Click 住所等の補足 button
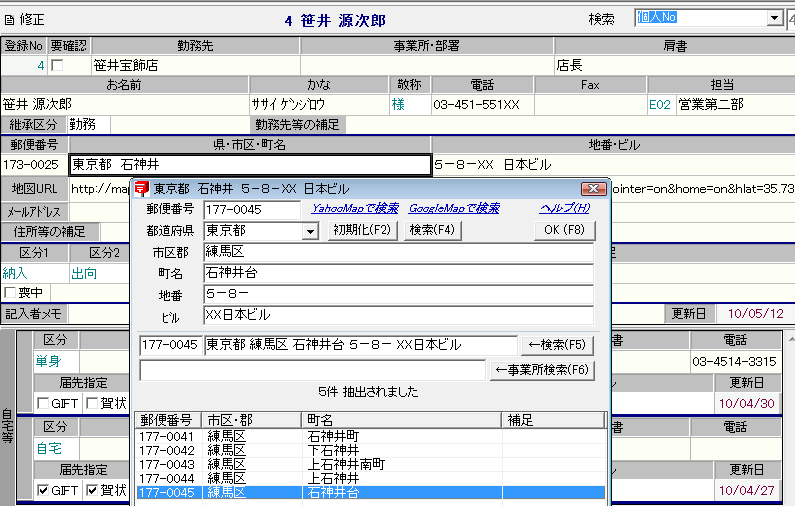 pos(50,232)
